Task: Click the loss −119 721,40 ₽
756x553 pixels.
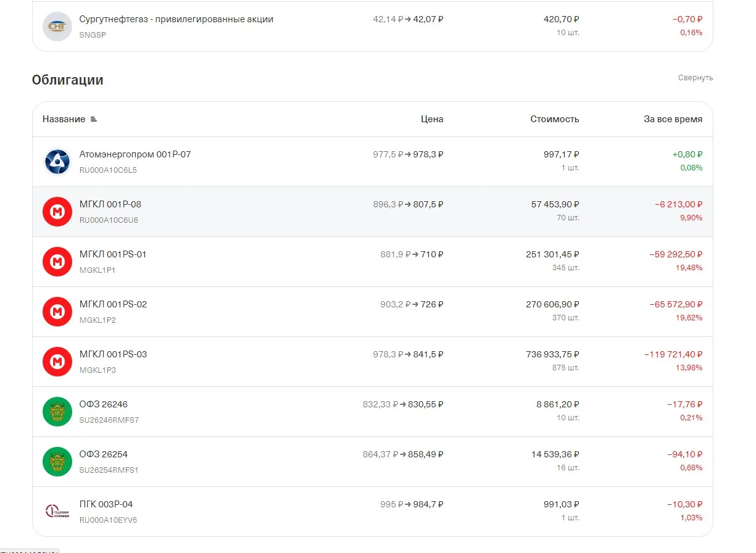Action: pyautogui.click(x=673, y=354)
